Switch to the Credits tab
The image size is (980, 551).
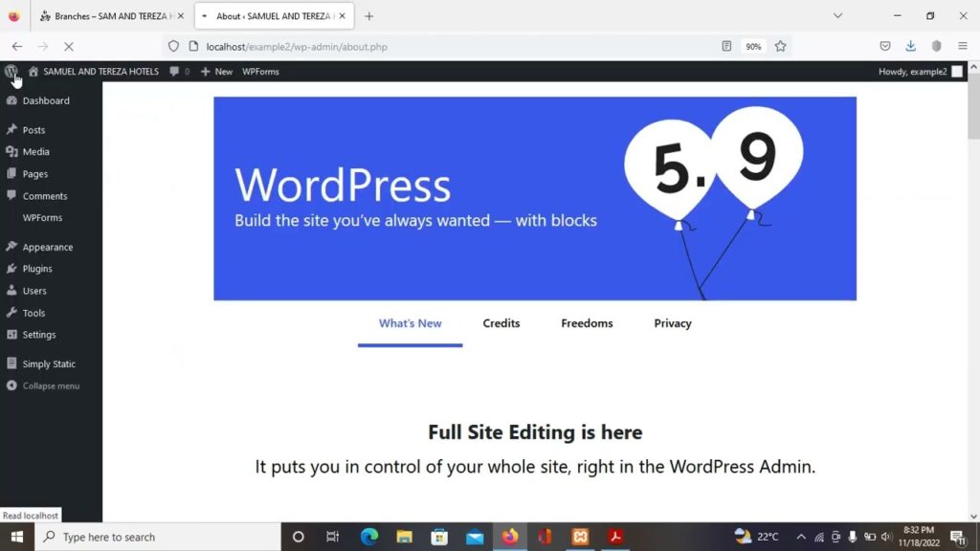click(x=501, y=323)
